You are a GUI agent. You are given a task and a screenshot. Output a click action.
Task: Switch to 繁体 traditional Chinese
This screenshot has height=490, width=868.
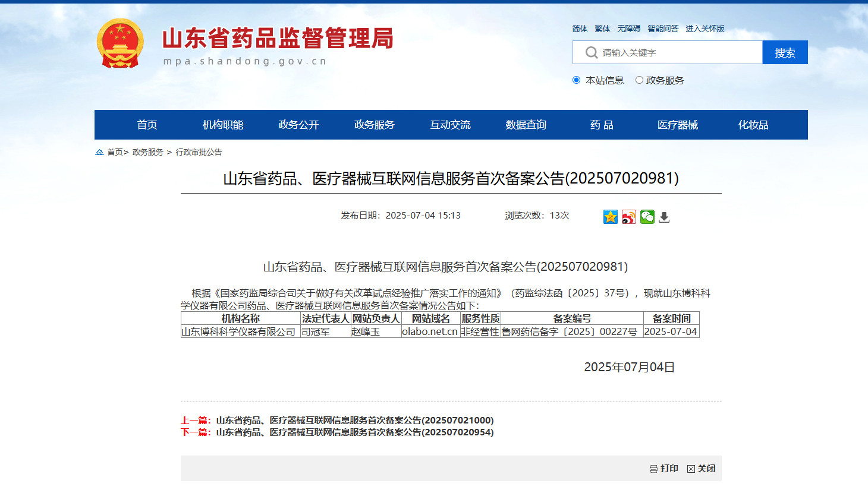[602, 29]
